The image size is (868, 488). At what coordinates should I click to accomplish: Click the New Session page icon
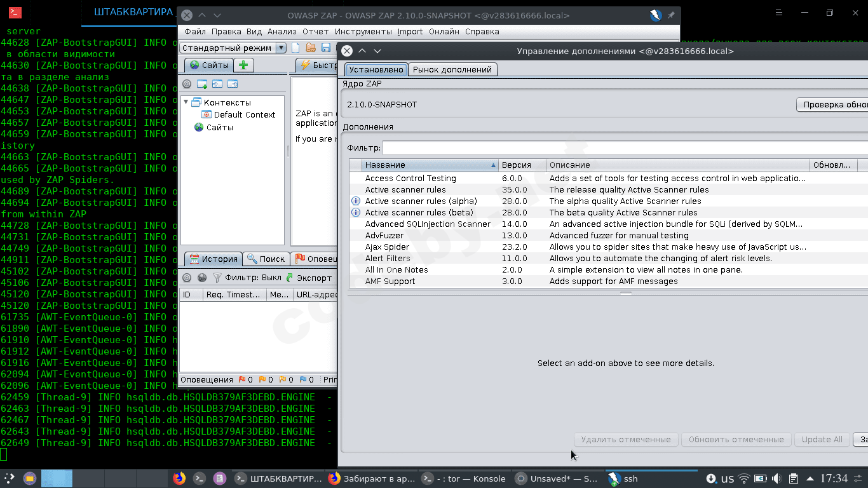(295, 48)
